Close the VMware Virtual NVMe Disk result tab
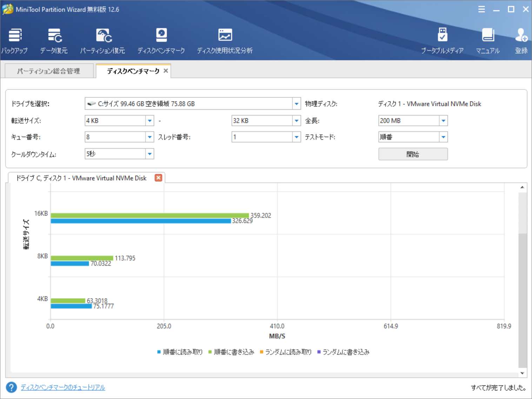 [x=158, y=178]
